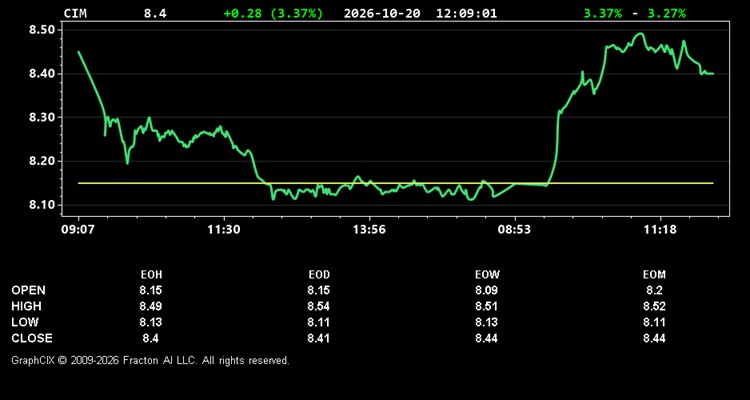The width and height of the screenshot is (750, 400).
Task: Select the EOW column header
Action: (487, 275)
